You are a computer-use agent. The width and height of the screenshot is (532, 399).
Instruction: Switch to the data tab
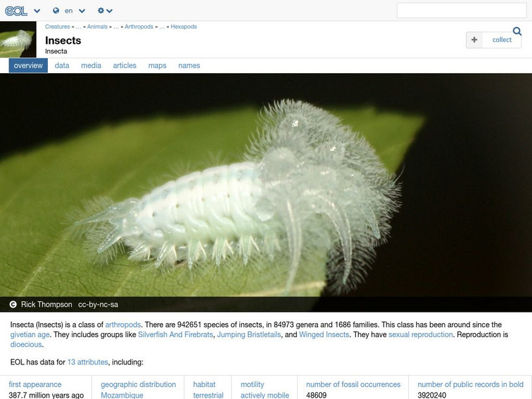click(x=61, y=65)
